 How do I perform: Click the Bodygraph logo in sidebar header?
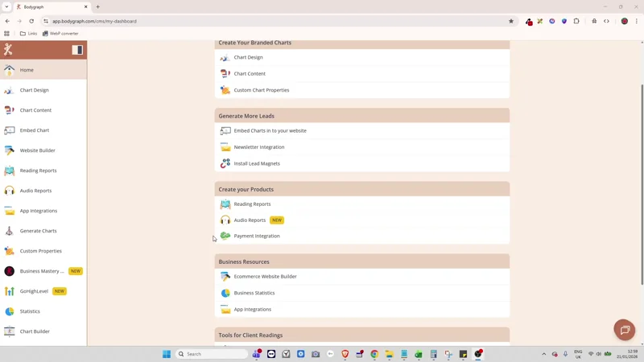point(8,50)
